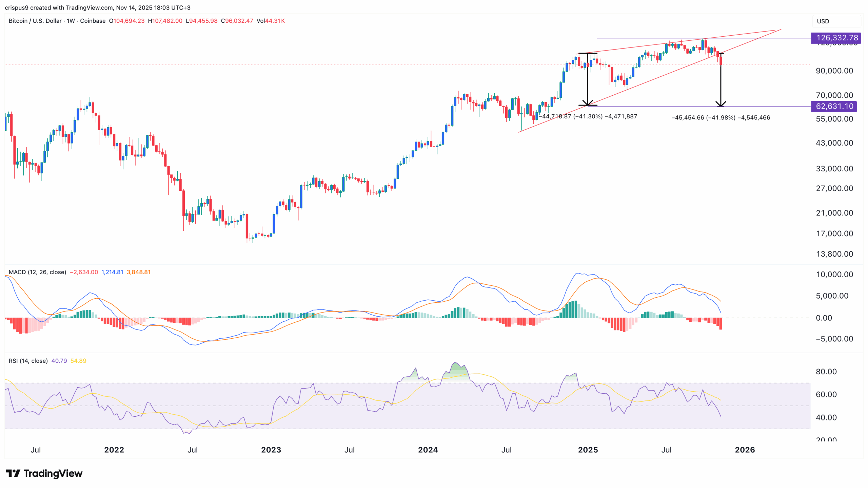Select the close value 96,032.47 in the legend
The height and width of the screenshot is (488, 868).
pos(237,21)
